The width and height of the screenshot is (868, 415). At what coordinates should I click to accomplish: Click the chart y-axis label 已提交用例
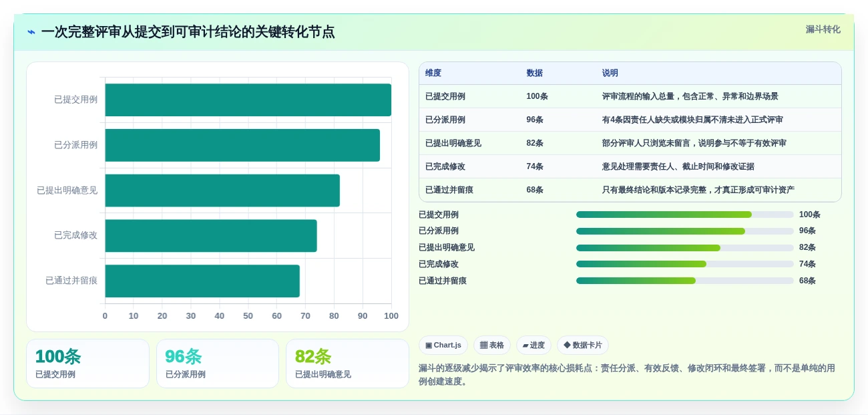75,100
